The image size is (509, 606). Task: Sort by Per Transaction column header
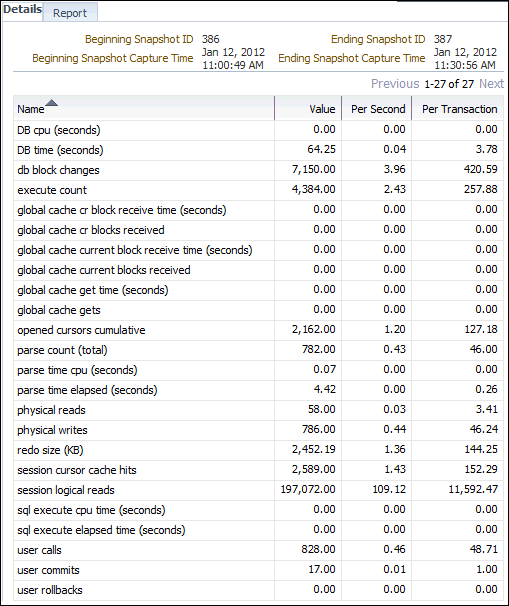(460, 109)
